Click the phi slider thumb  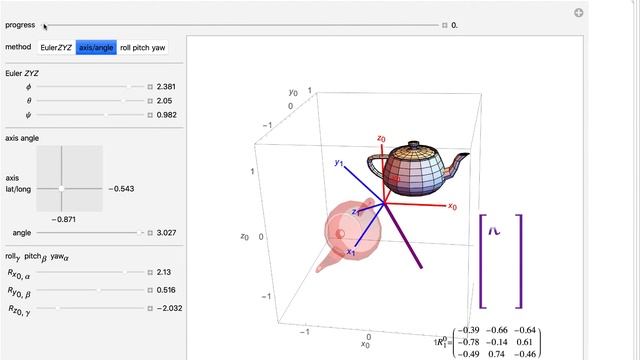129,87
